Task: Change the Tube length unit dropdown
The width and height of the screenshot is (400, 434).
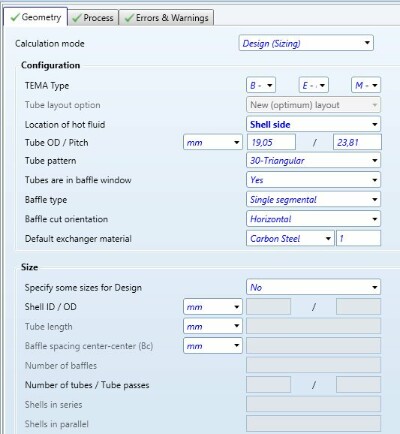Action: [x=213, y=326]
